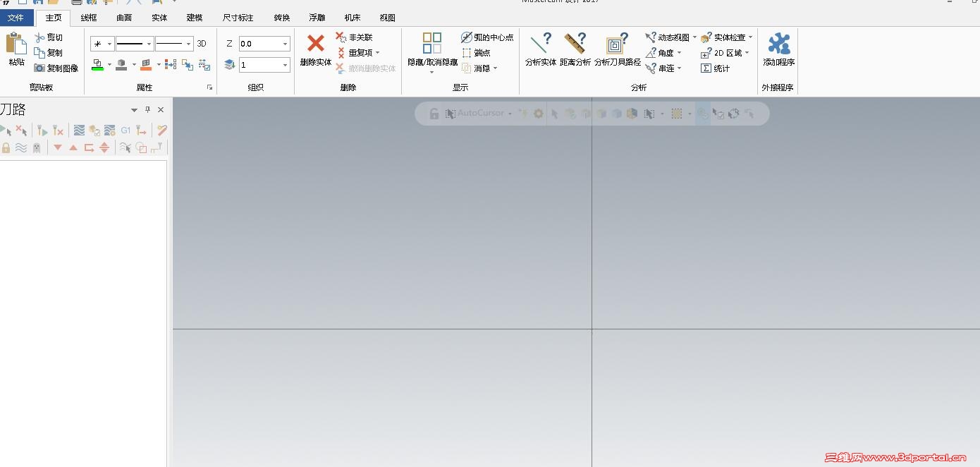Click the green wireframe color swatch
This screenshot has width=980, height=467.
[x=97, y=65]
